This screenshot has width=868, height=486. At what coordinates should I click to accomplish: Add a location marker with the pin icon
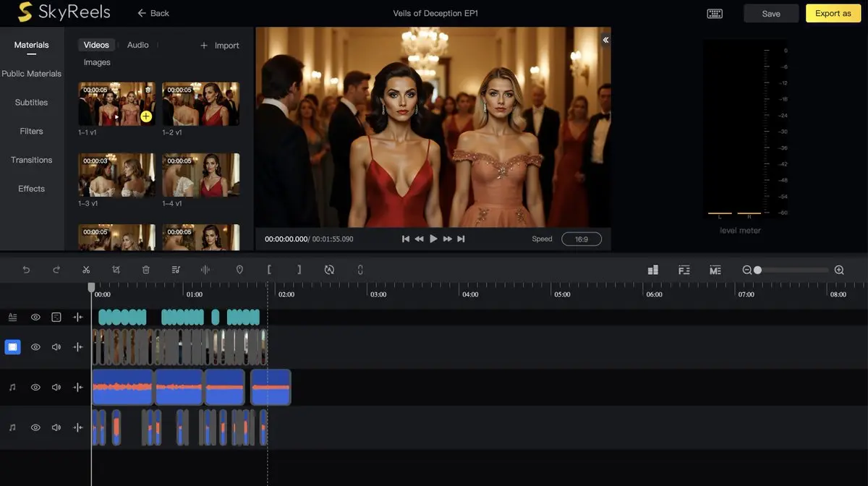click(239, 270)
